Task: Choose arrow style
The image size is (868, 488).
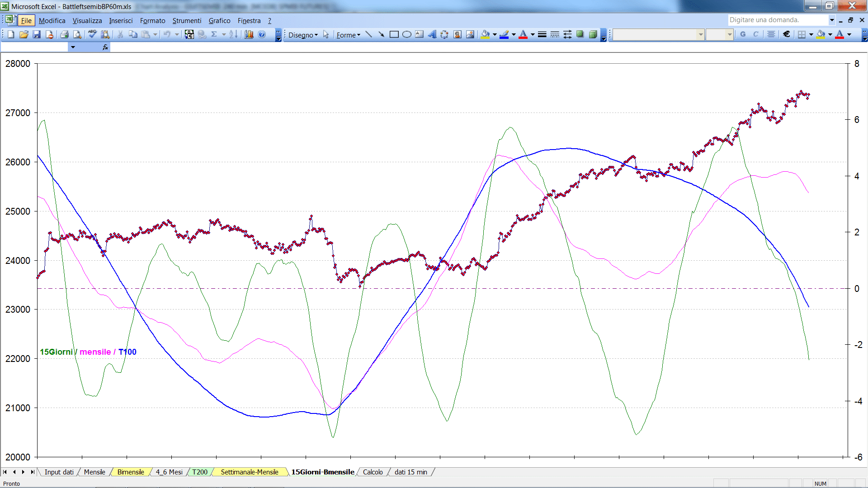Action: tap(567, 34)
